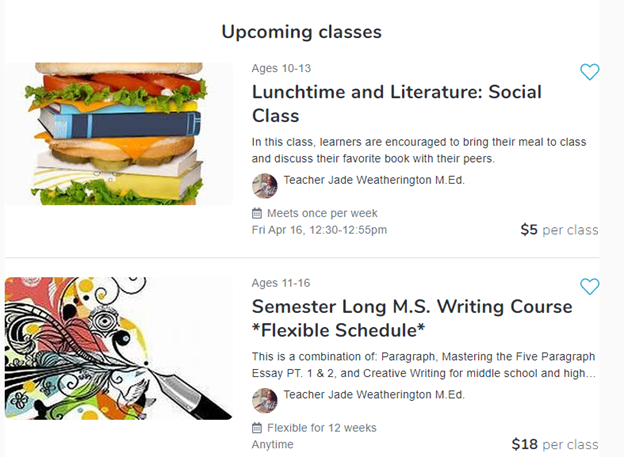Viewport: 624px width, 457px height.
Task: Click calendar icon beside Flexible for 12 weeks
Action: [257, 428]
